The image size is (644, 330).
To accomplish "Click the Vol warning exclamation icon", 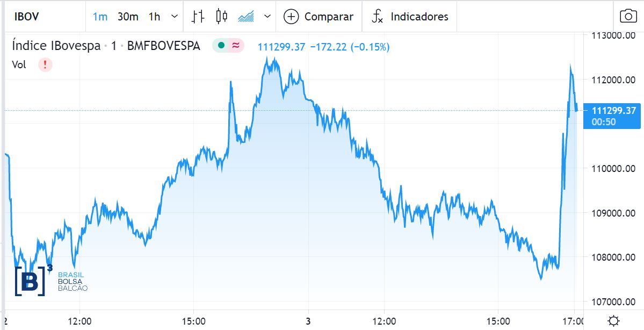I will point(45,65).
